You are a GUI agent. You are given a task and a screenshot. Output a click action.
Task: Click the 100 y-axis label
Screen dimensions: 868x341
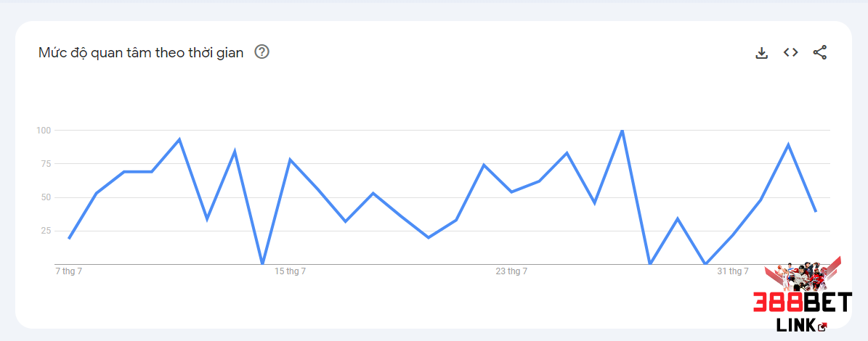pyautogui.click(x=44, y=131)
